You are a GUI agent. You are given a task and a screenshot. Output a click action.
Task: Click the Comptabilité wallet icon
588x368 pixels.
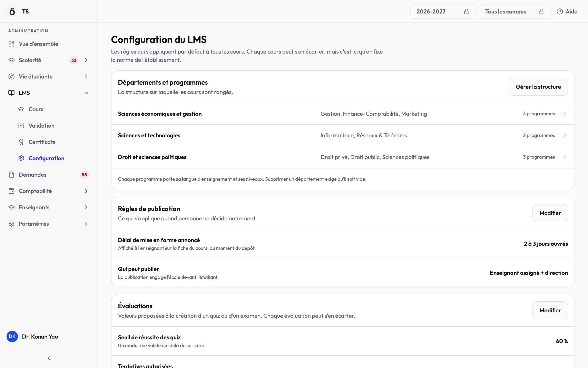tap(11, 191)
